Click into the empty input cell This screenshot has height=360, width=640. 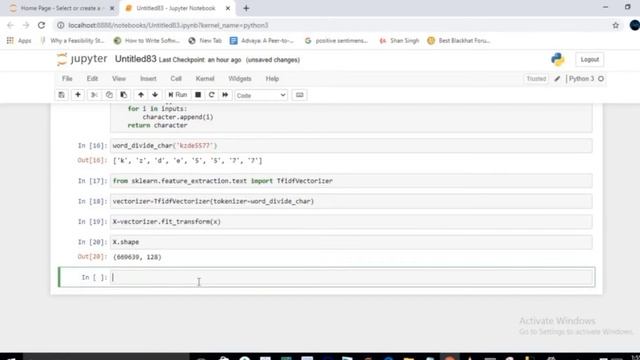(x=351, y=277)
